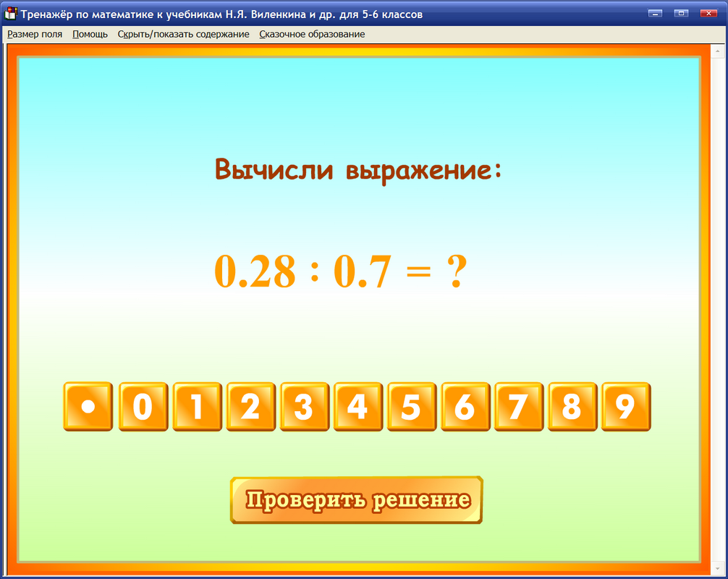Select digit 9 on the number pad
The image size is (728, 579).
click(x=625, y=407)
